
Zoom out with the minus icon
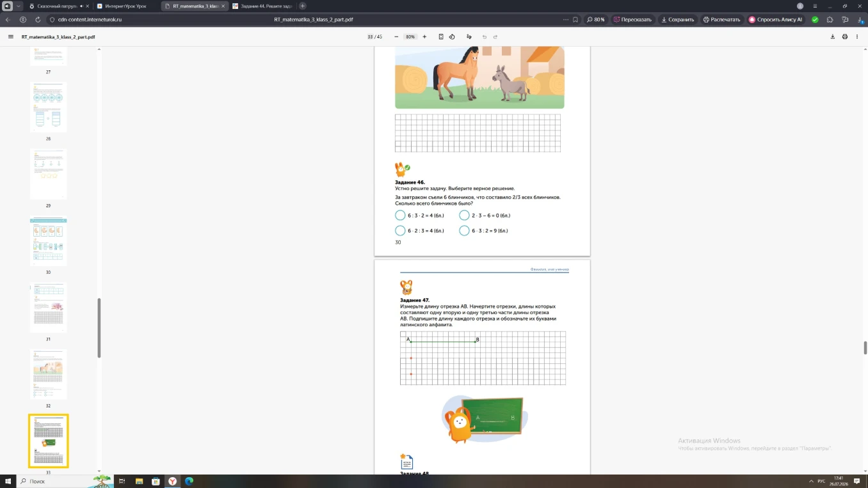[396, 37]
